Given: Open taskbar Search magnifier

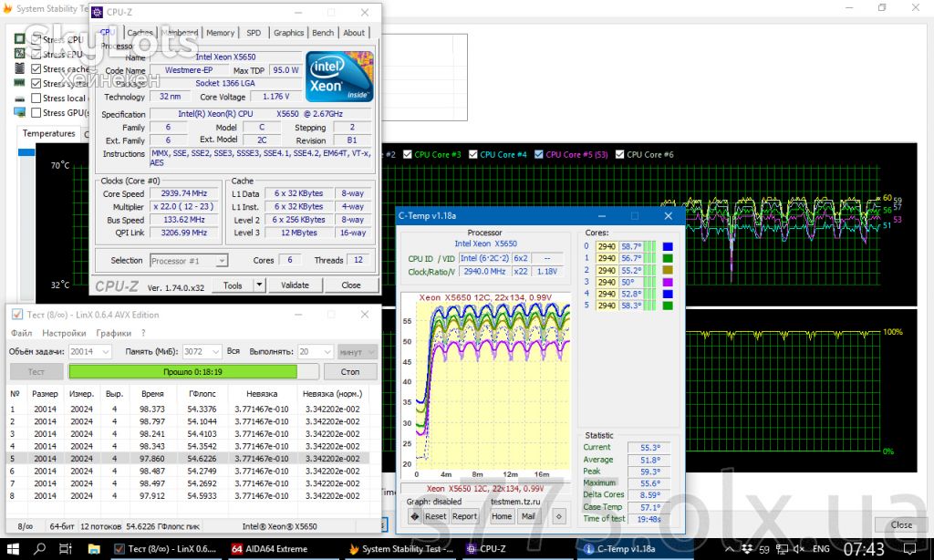Looking at the screenshot, I should pyautogui.click(x=40, y=549).
